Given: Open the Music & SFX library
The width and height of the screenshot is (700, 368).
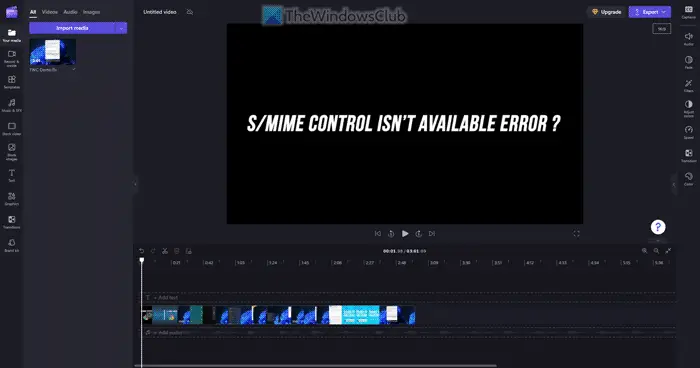Looking at the screenshot, I should 12,105.
